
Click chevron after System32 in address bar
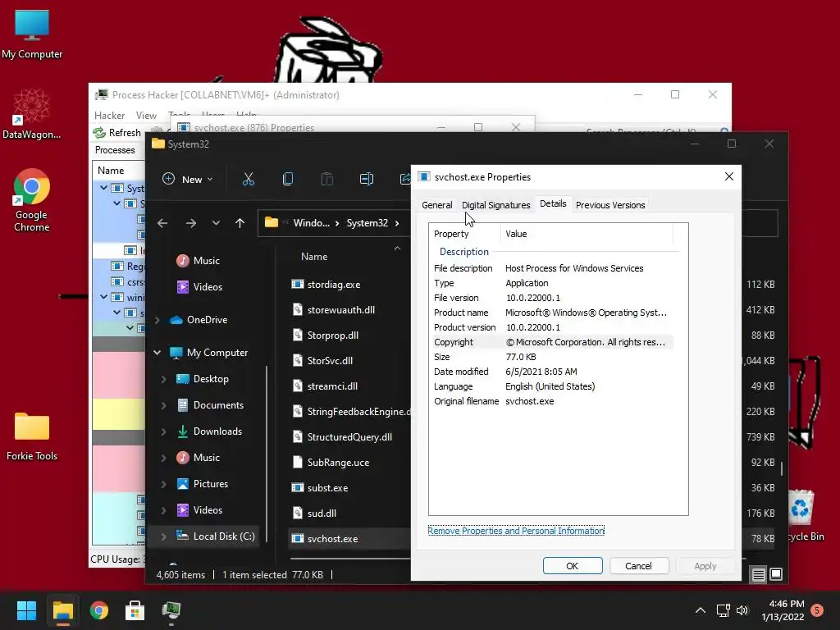coord(397,223)
